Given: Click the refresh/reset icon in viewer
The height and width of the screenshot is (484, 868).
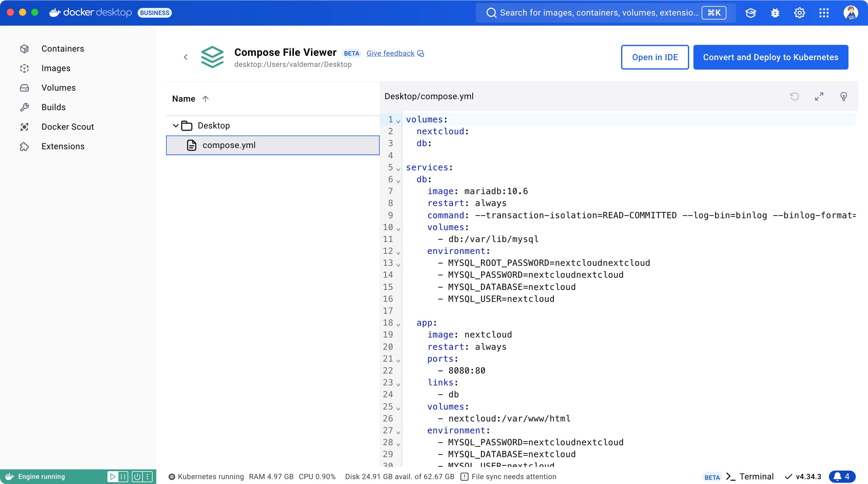Looking at the screenshot, I should [795, 96].
